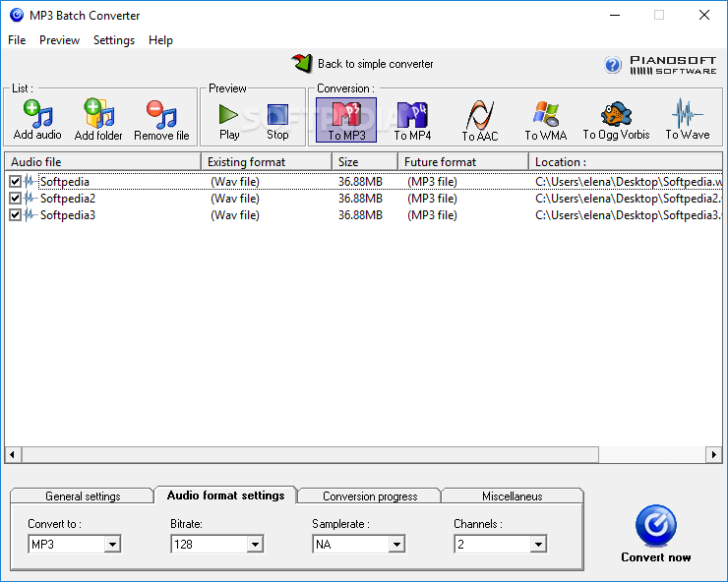Viewport: 728px width, 582px height.
Task: Click the Pianosoft Software logo
Action: [x=673, y=65]
